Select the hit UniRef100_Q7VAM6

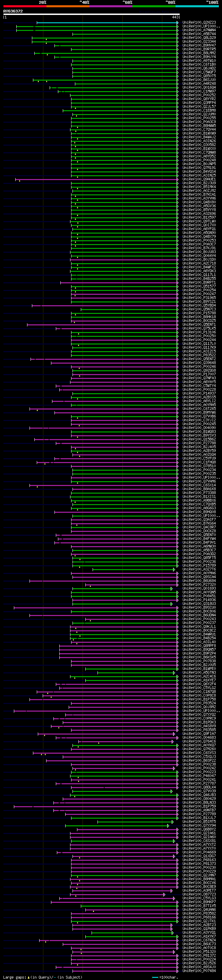tap(199, 481)
